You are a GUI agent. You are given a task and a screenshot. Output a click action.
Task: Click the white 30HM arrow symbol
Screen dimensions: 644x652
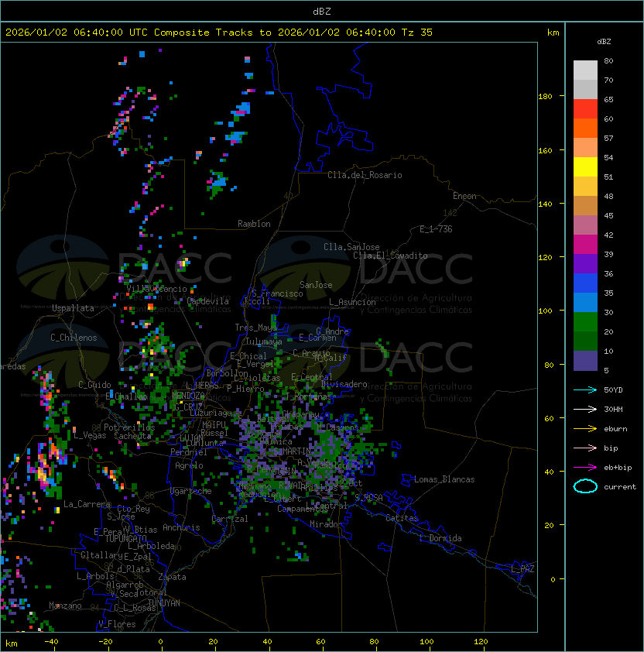[585, 409]
